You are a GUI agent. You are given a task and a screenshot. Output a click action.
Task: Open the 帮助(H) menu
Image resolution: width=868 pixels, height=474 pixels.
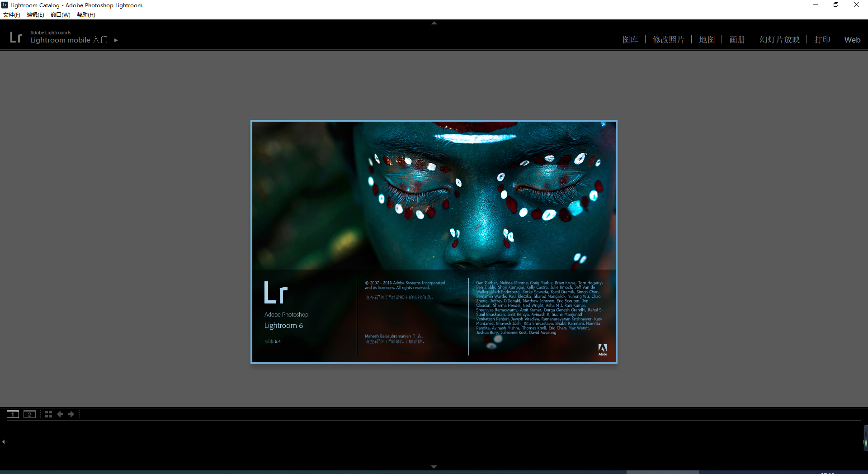pos(86,15)
